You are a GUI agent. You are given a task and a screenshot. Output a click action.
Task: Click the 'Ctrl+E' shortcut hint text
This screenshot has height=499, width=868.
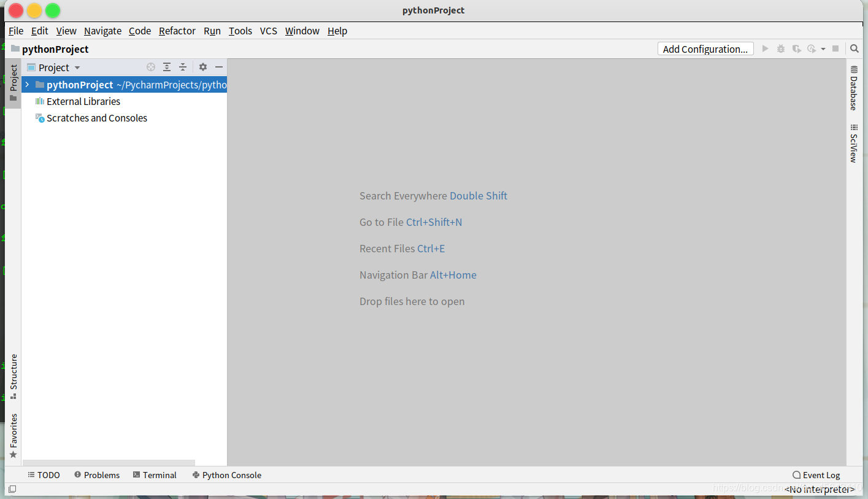click(431, 249)
